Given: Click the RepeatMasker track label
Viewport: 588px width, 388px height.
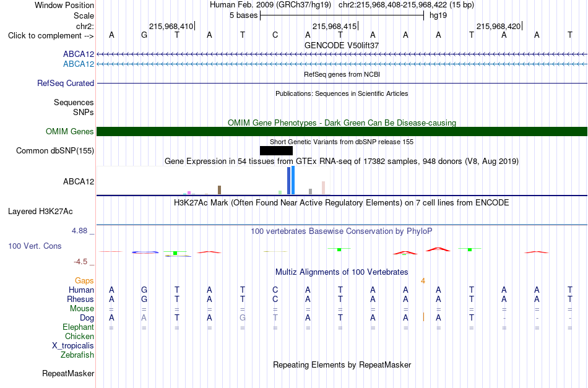Looking at the screenshot, I should [x=68, y=373].
